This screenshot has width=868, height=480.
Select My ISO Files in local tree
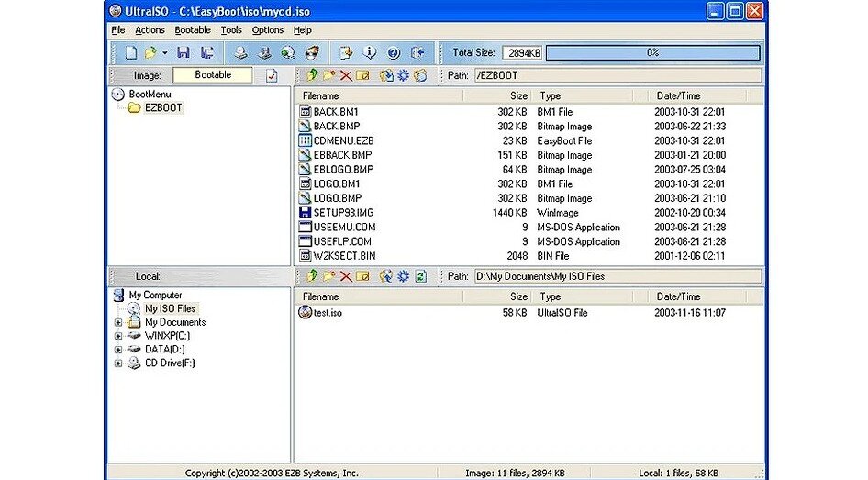[170, 308]
